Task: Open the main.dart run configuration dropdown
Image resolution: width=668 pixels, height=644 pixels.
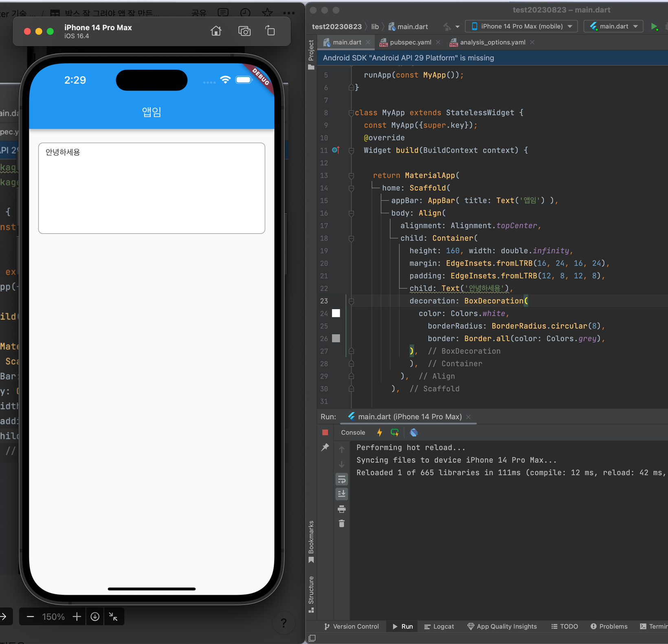Action: (x=613, y=26)
